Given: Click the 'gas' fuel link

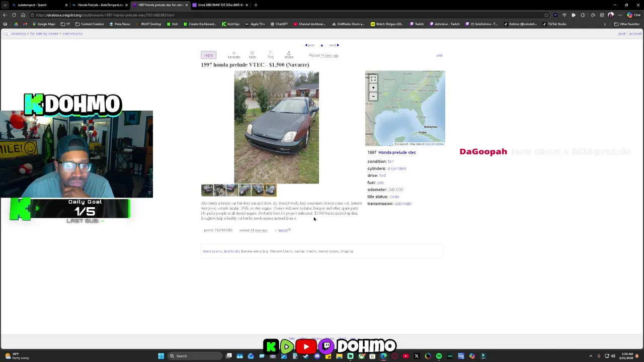Looking at the screenshot, I should click(x=380, y=183).
